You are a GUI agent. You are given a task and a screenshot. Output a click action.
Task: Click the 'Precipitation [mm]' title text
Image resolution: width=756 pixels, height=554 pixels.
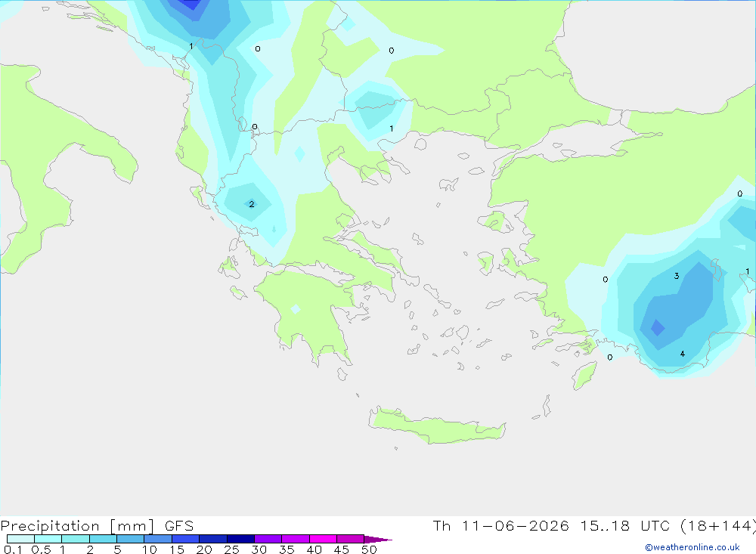pos(78,526)
